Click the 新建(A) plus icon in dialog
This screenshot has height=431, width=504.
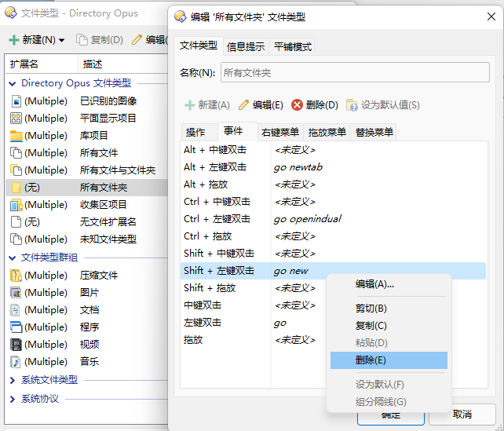point(190,105)
